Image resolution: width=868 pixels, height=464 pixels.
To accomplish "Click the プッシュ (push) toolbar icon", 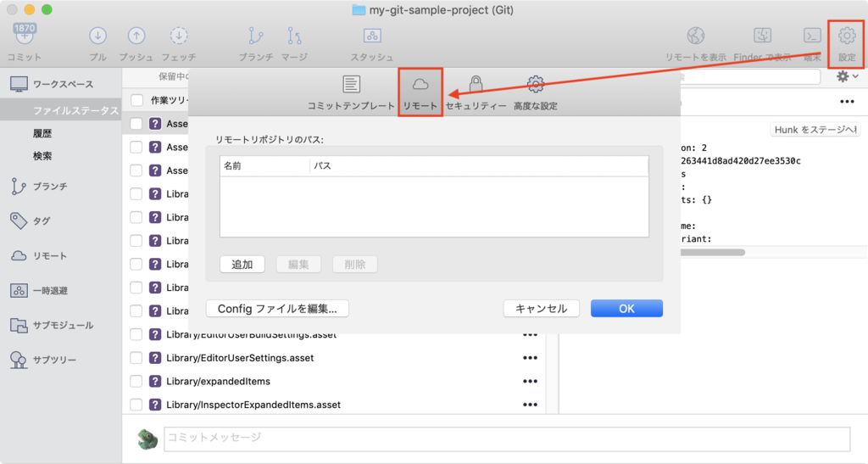I will click(136, 36).
